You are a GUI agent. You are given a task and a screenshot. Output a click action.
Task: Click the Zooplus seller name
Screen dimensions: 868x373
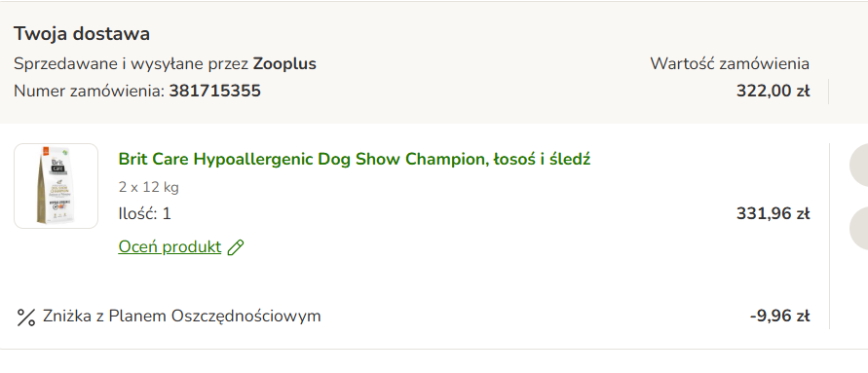tap(284, 63)
